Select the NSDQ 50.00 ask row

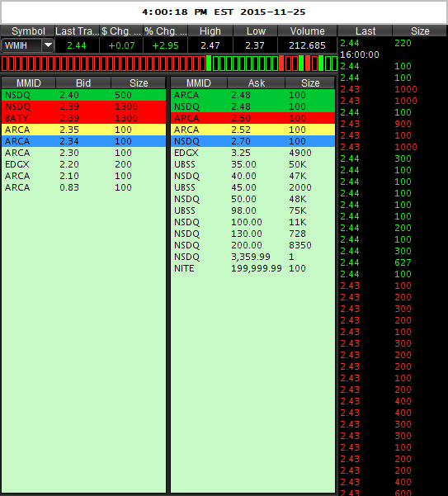253,199
